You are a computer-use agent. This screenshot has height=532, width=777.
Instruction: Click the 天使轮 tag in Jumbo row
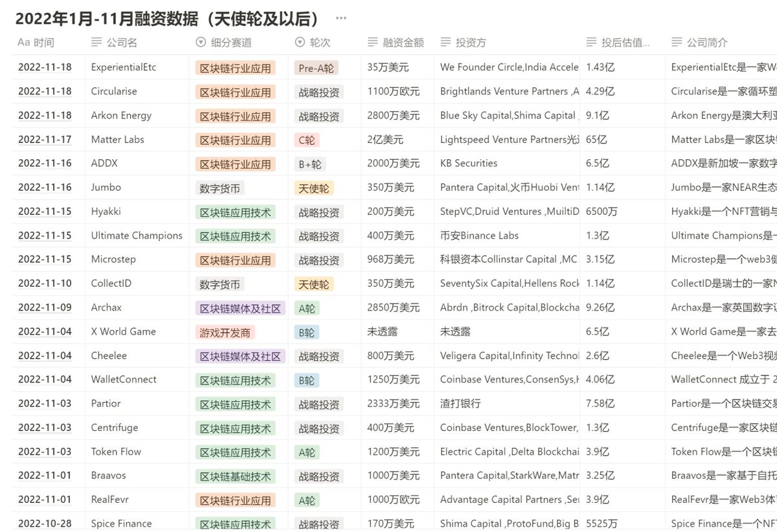coord(314,188)
